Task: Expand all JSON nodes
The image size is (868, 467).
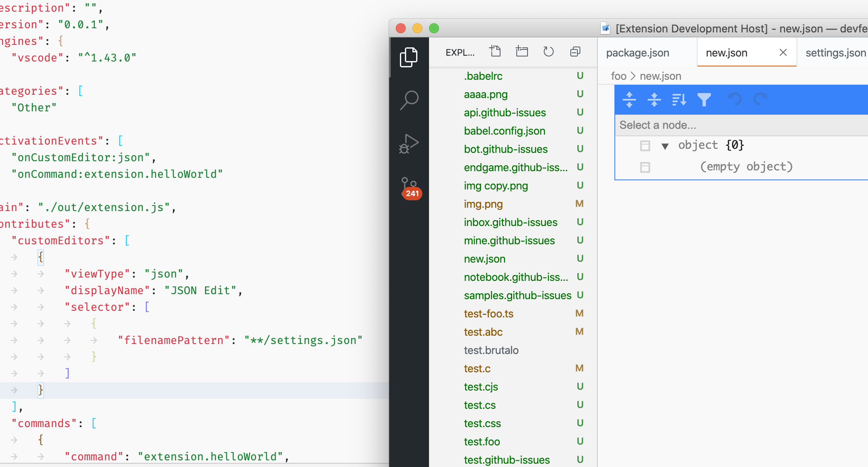Action: tap(629, 100)
